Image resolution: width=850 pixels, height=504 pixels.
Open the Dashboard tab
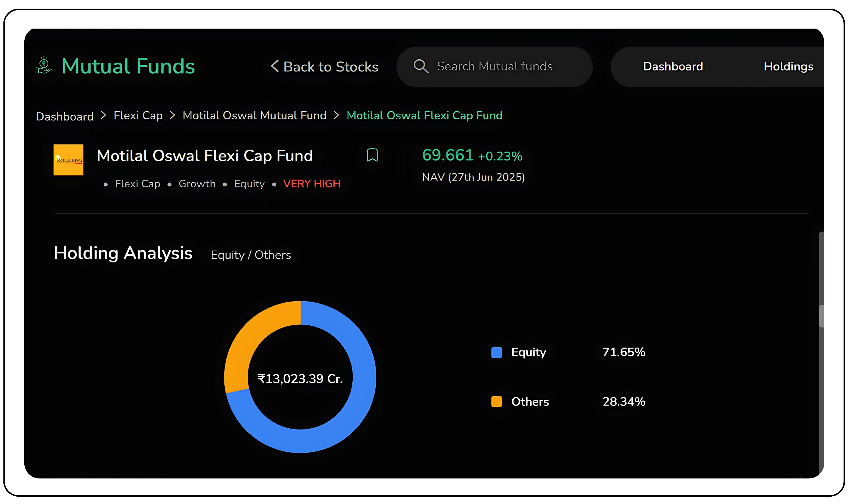pyautogui.click(x=673, y=66)
